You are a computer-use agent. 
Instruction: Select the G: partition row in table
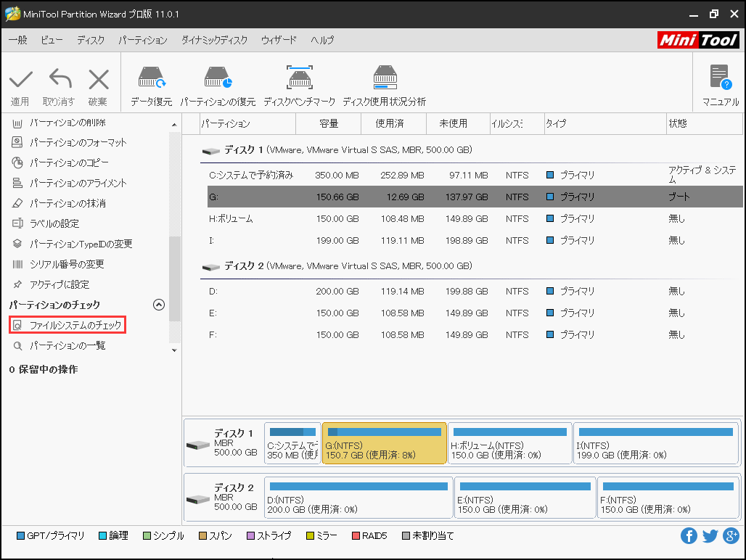tap(475, 197)
